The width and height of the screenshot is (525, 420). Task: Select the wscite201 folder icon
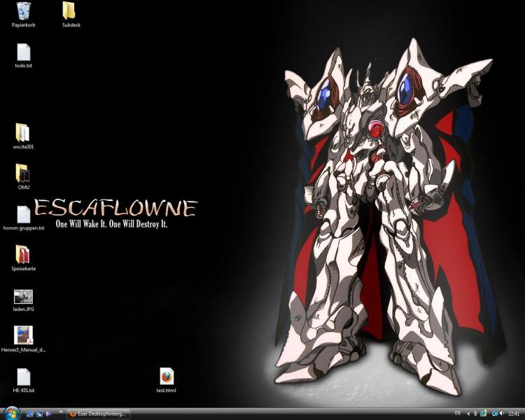pyautogui.click(x=22, y=133)
